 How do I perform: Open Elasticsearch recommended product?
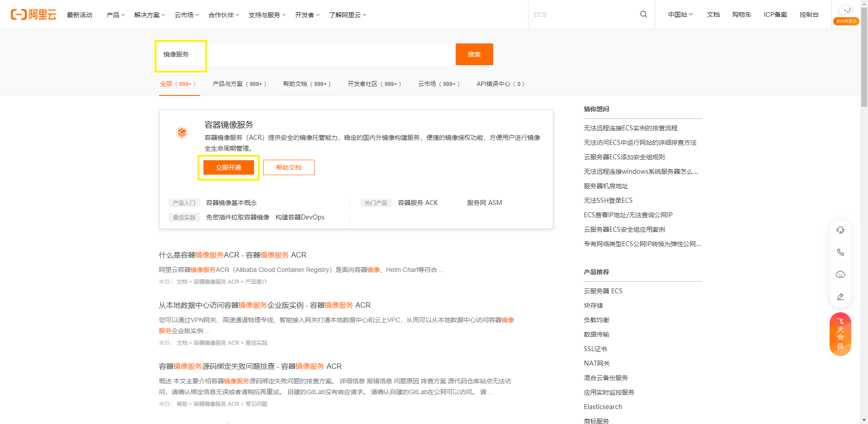[603, 407]
